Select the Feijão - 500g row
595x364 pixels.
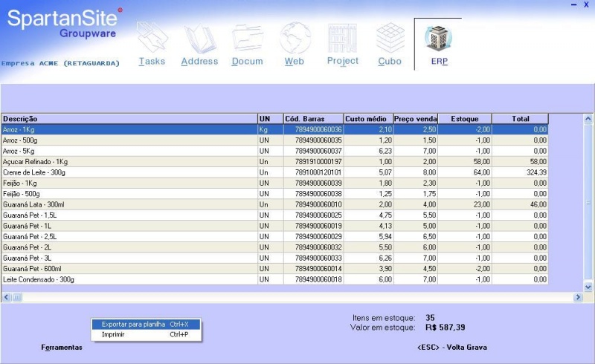pyautogui.click(x=274, y=194)
